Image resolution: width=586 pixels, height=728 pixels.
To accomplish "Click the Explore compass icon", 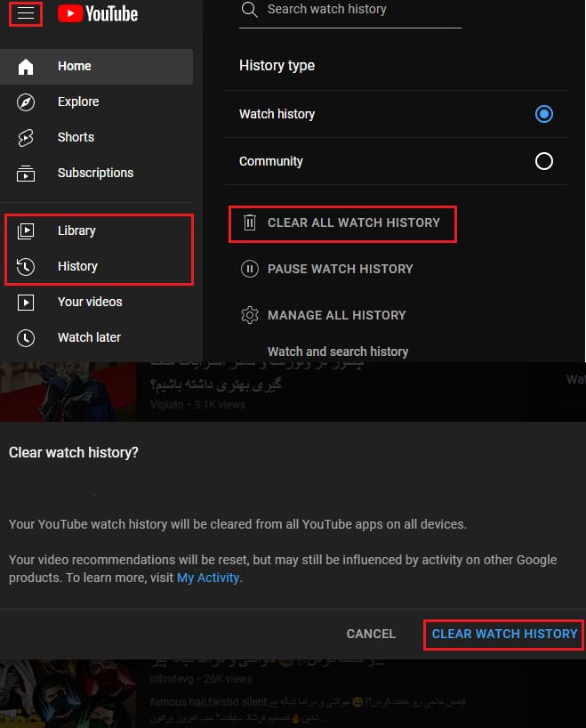I will pyautogui.click(x=26, y=102).
